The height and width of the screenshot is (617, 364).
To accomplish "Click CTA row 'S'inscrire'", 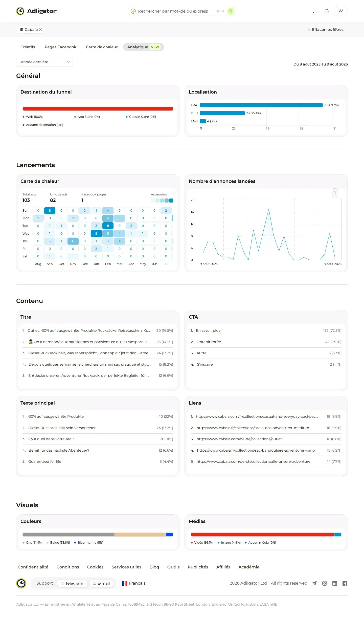I will coord(266,364).
